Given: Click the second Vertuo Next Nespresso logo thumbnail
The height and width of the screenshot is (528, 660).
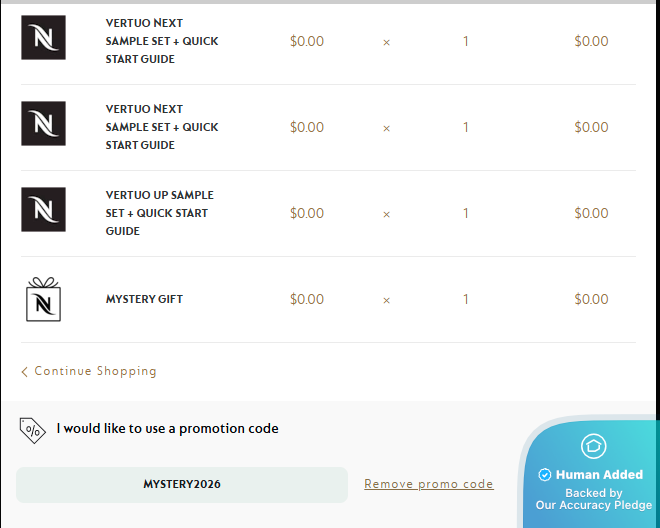Looking at the screenshot, I should (x=43, y=124).
